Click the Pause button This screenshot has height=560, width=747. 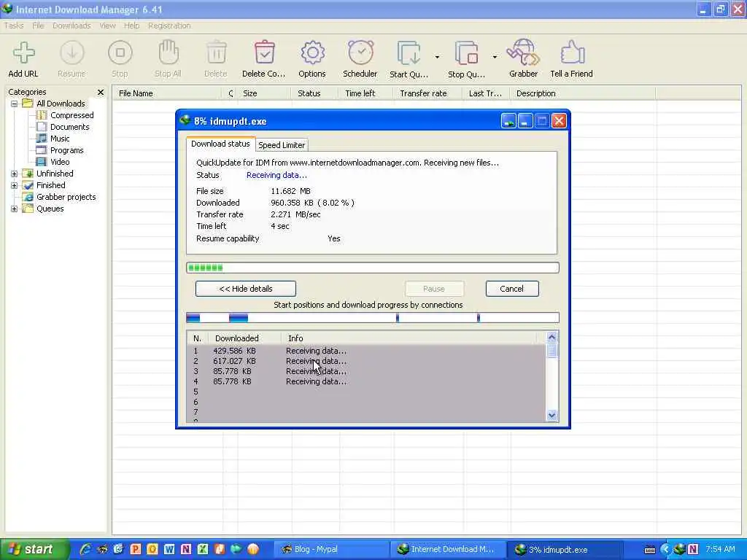(434, 289)
